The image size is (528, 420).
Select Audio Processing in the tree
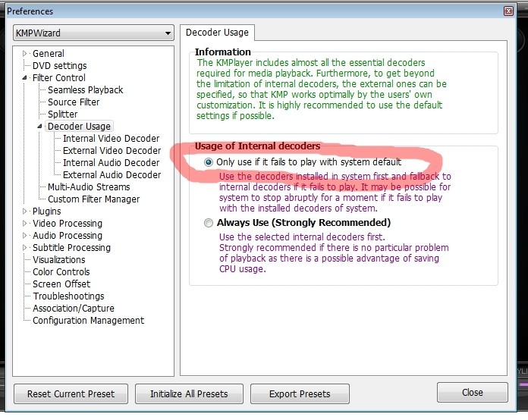(x=68, y=235)
